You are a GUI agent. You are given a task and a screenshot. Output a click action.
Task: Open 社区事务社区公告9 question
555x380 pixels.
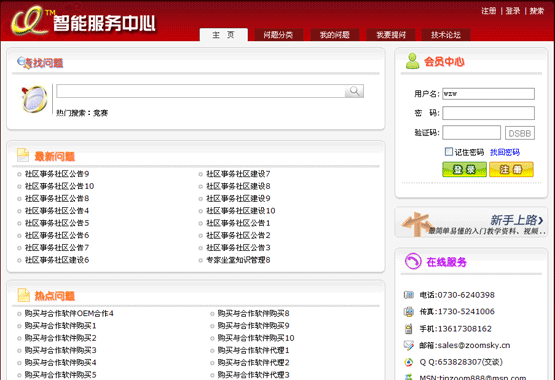pos(57,174)
